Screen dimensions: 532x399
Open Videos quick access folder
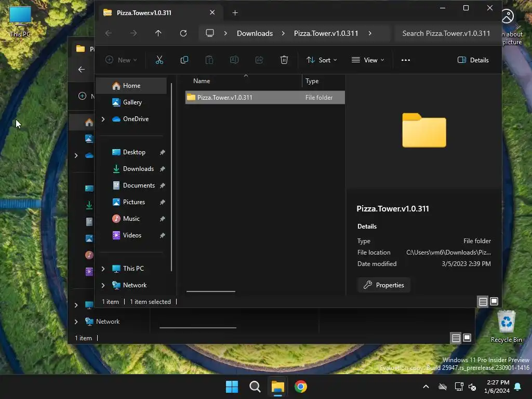point(131,235)
